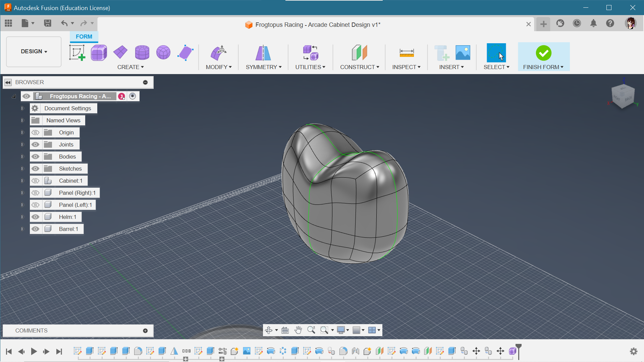Click the Insert Canvas image icon
This screenshot has height=362, width=644.
[x=463, y=53]
